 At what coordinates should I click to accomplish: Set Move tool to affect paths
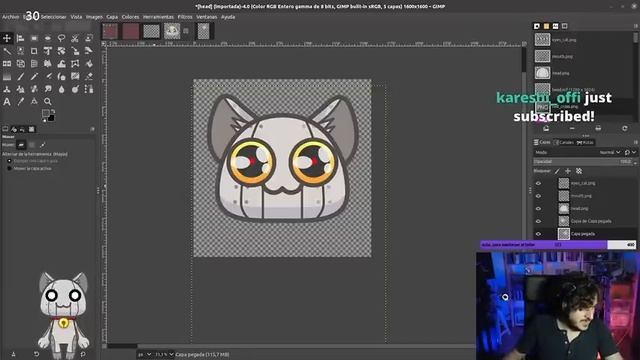(42, 145)
